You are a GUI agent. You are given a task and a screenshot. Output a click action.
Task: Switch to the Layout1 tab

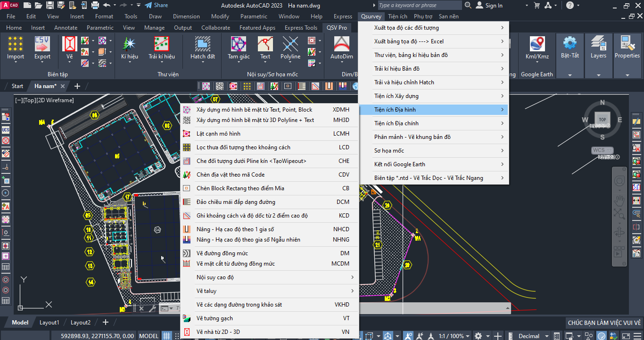(x=49, y=323)
